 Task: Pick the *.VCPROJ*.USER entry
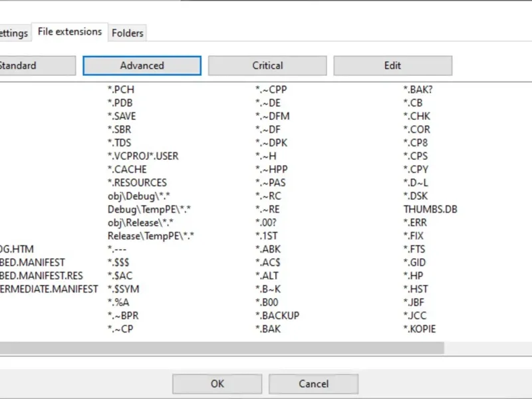tap(143, 156)
